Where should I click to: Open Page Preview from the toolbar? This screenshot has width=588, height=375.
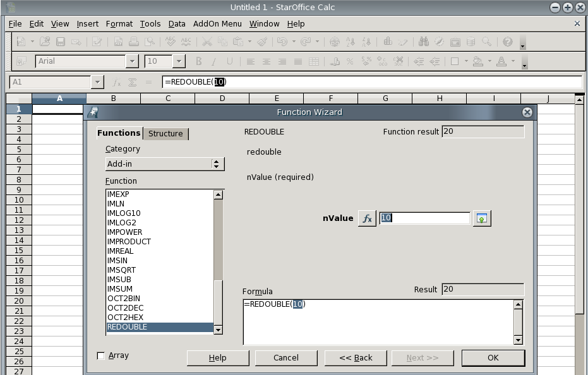pyautogui.click(x=150, y=42)
